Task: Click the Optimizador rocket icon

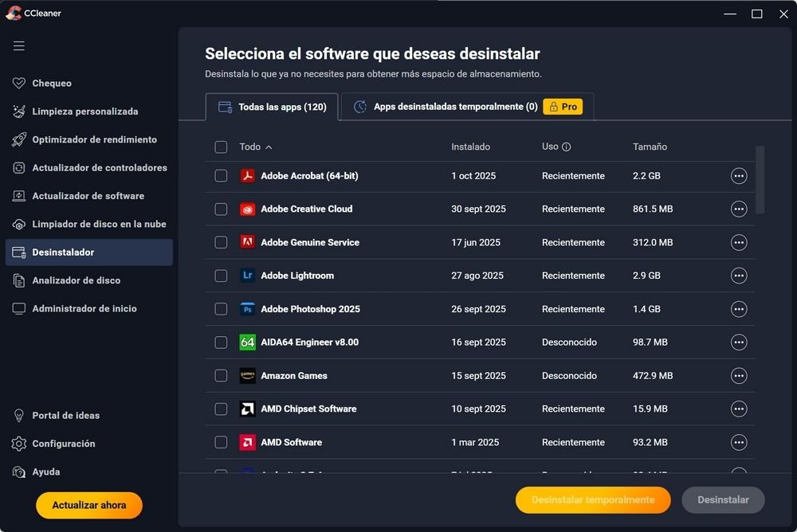Action: [x=19, y=139]
